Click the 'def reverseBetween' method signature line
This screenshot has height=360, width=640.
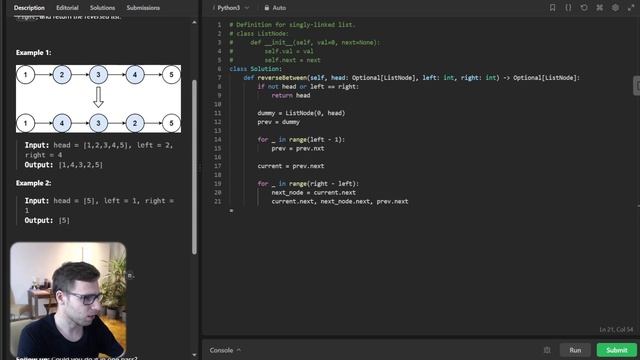coord(411,78)
